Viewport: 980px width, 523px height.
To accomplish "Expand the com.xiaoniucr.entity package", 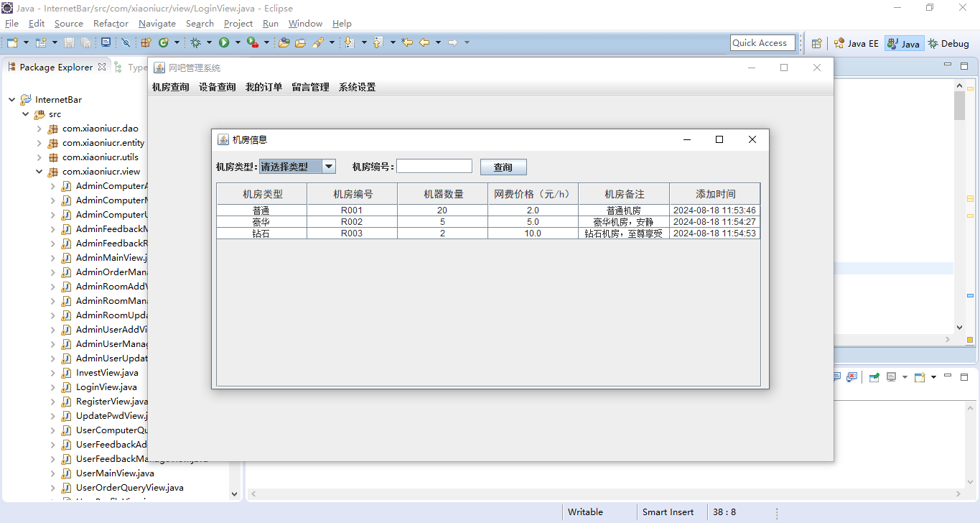I will pos(39,143).
